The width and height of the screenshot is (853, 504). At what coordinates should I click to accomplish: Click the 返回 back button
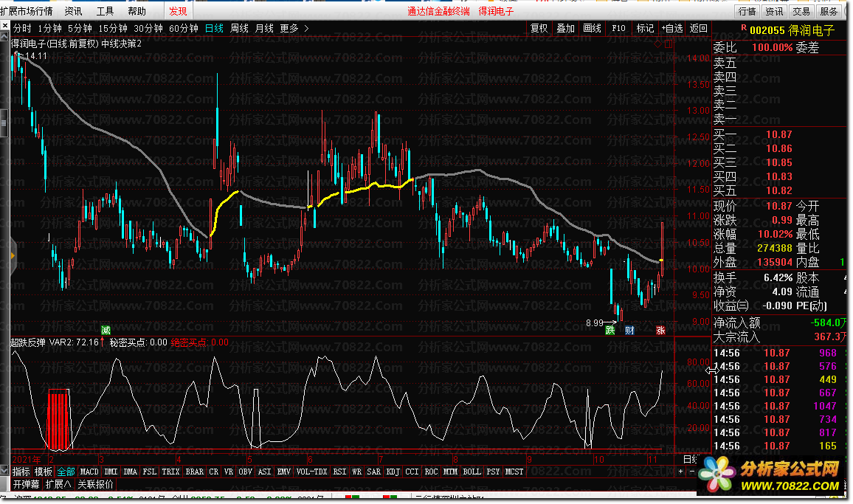699,28
